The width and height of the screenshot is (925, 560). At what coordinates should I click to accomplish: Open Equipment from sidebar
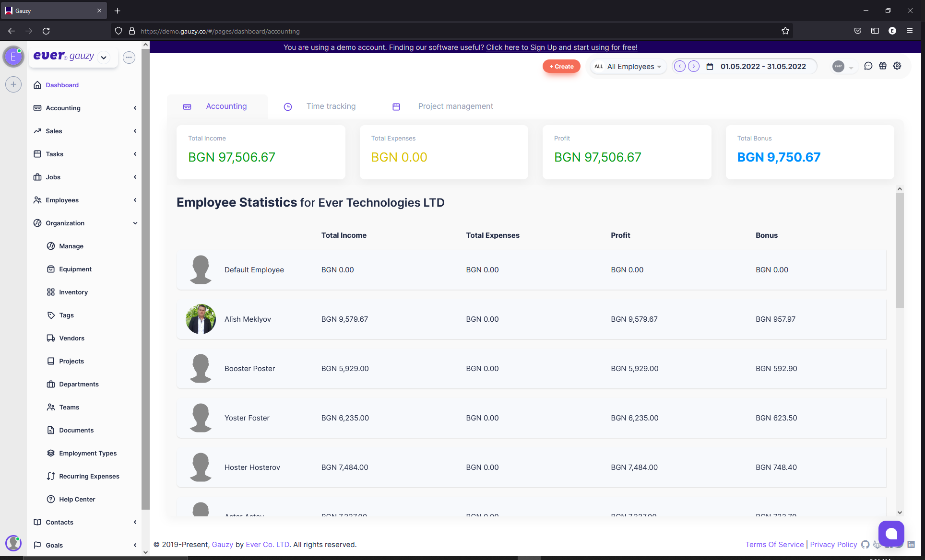[x=75, y=269]
